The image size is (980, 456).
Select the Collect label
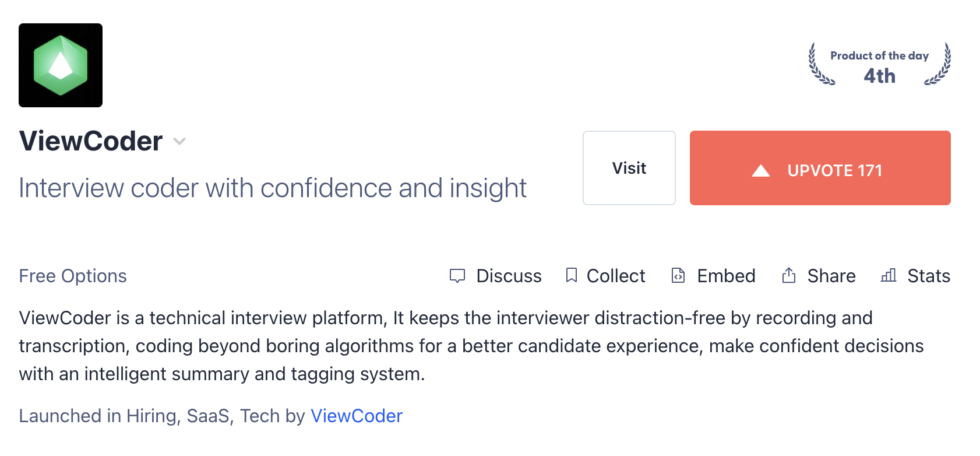tap(616, 276)
